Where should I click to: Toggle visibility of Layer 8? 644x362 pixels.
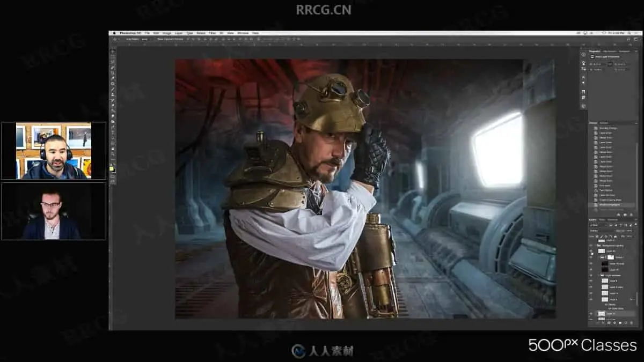click(591, 299)
